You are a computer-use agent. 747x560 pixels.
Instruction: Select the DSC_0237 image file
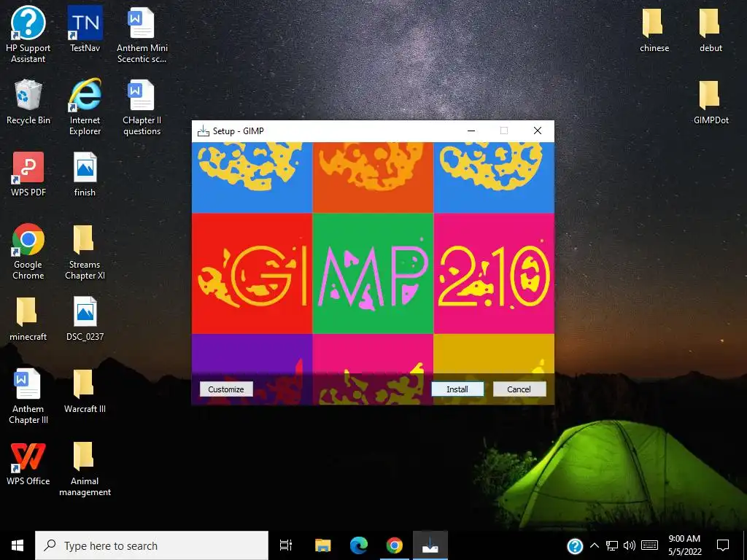85,318
